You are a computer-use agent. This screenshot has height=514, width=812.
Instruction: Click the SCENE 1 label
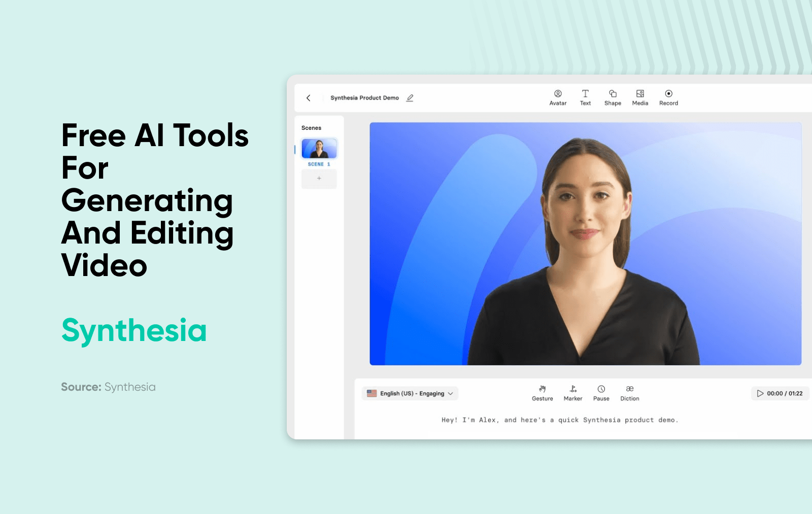[319, 164]
